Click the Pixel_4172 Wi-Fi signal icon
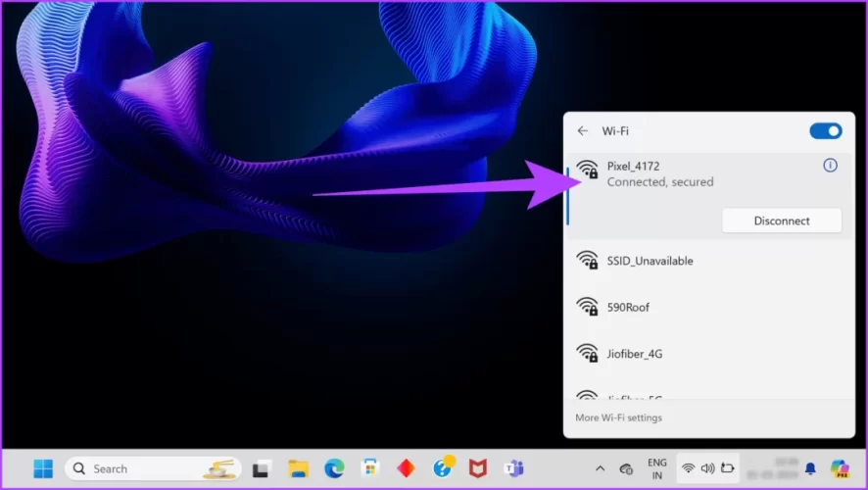This screenshot has height=490, width=868. pyautogui.click(x=587, y=169)
